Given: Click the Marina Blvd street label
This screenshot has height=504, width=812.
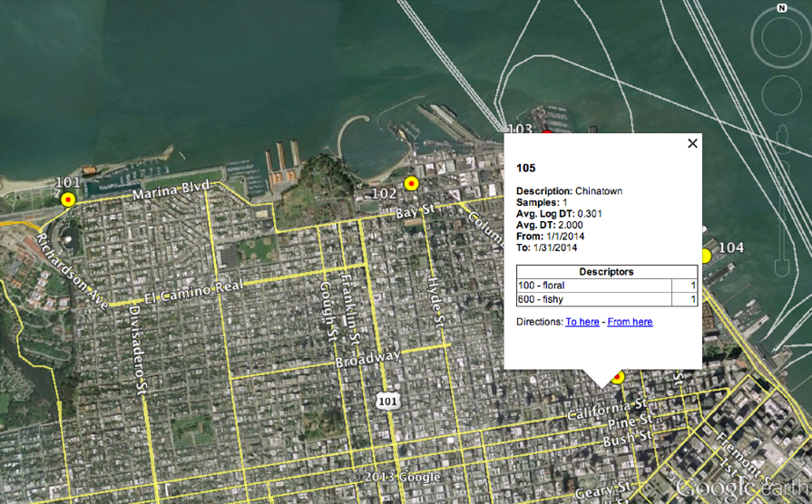Looking at the screenshot, I should click(171, 190).
